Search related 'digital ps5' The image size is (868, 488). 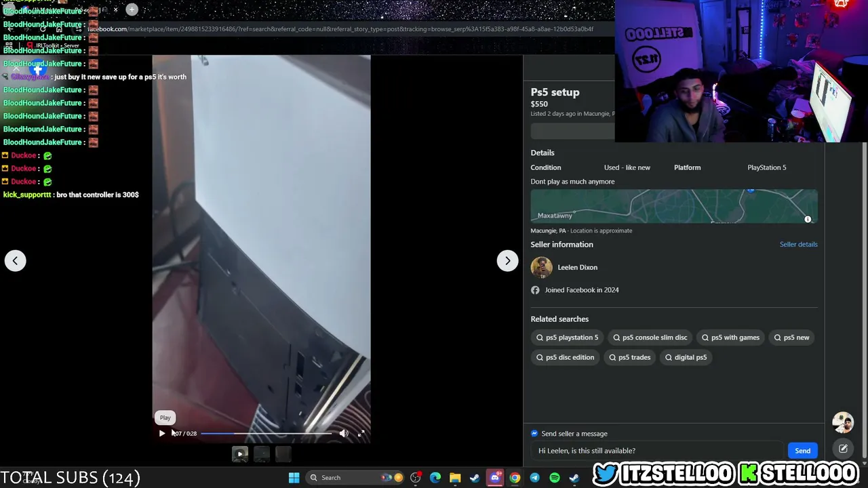(x=686, y=357)
